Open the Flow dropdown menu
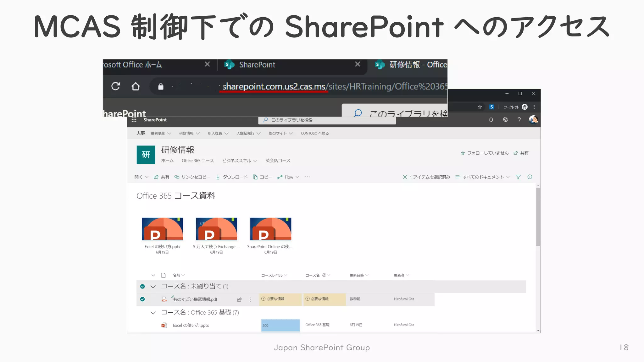This screenshot has height=362, width=644. (x=288, y=177)
